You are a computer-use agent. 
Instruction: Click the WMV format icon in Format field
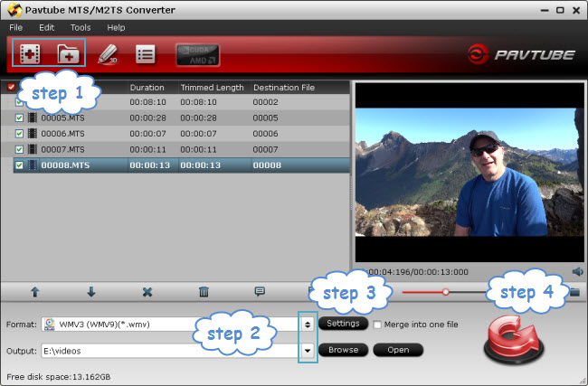click(50, 325)
